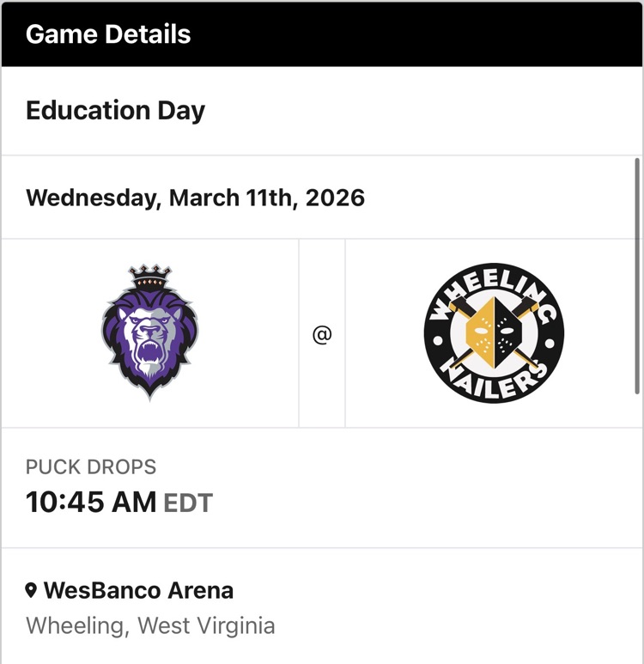Screen dimensions: 644x664
Task: Click the Wheeling Nailers team logo
Action: (494, 332)
